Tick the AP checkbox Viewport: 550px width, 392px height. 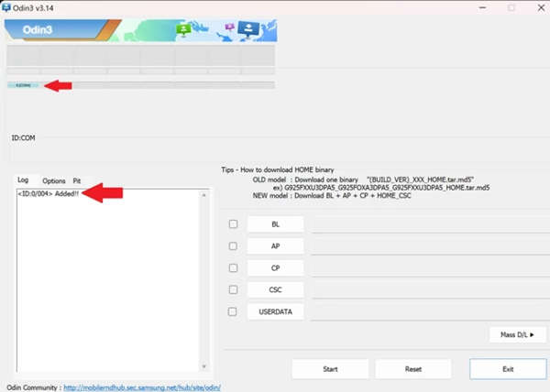pos(233,246)
